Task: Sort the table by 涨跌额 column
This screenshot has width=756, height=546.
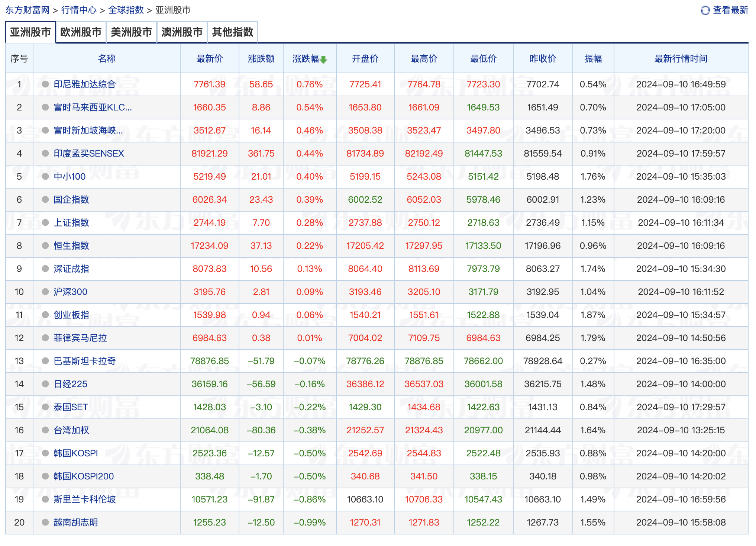Action: pos(261,58)
